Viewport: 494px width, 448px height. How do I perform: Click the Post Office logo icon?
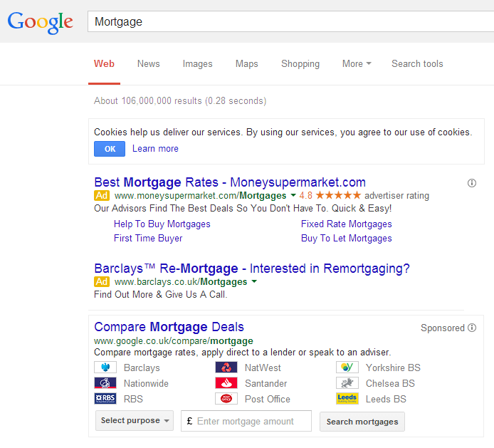226,399
